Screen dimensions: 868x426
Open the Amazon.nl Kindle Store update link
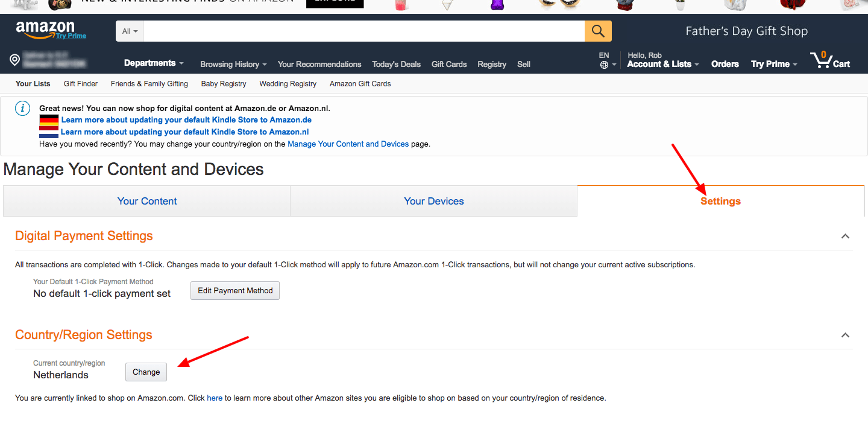[185, 132]
